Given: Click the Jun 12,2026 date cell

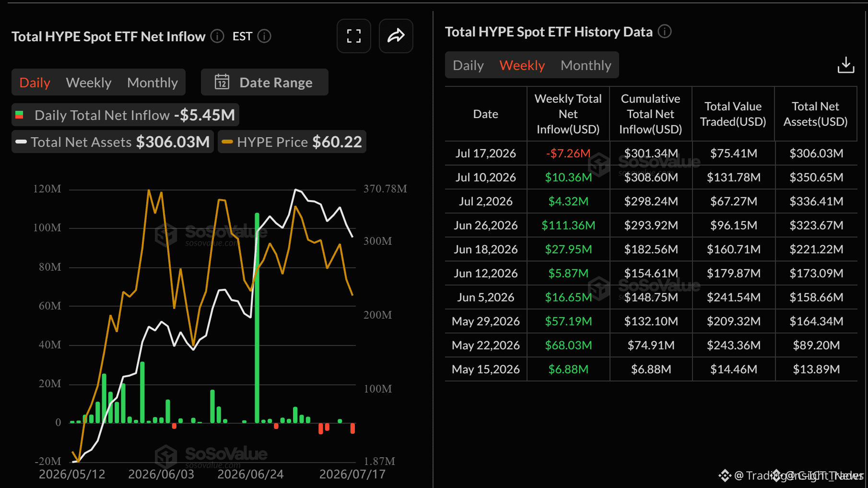Looking at the screenshot, I should [x=486, y=274].
